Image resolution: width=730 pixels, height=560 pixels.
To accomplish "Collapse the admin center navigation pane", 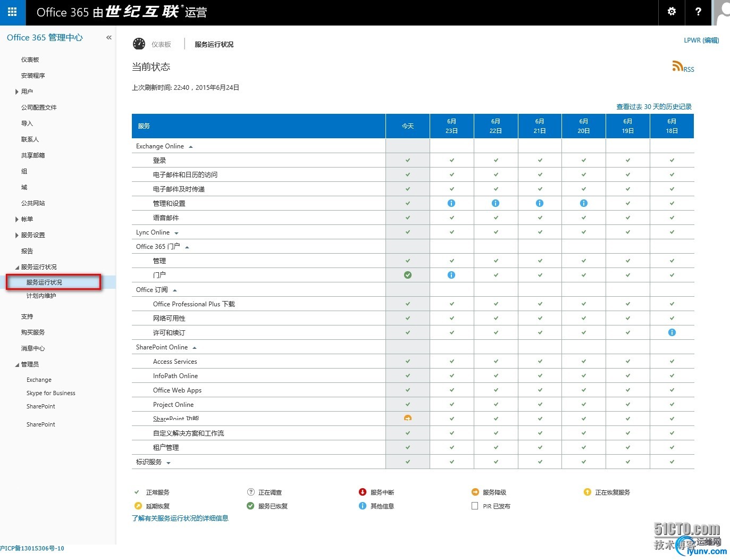I will [109, 38].
